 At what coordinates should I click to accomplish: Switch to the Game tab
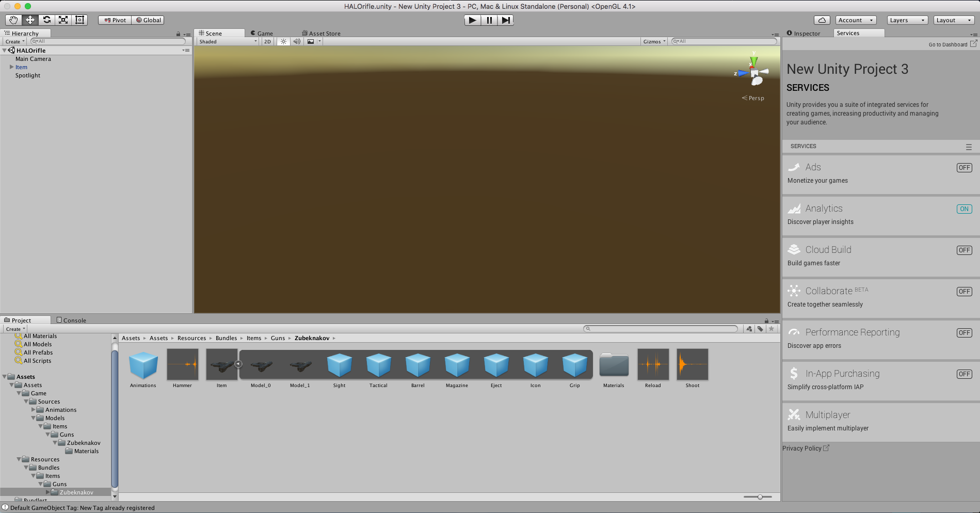tap(262, 34)
